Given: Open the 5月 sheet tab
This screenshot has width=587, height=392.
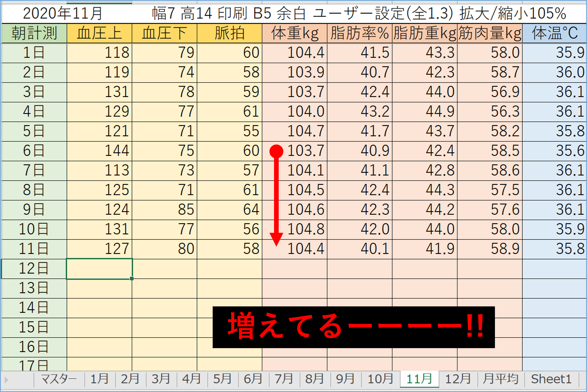Looking at the screenshot, I should [222, 379].
